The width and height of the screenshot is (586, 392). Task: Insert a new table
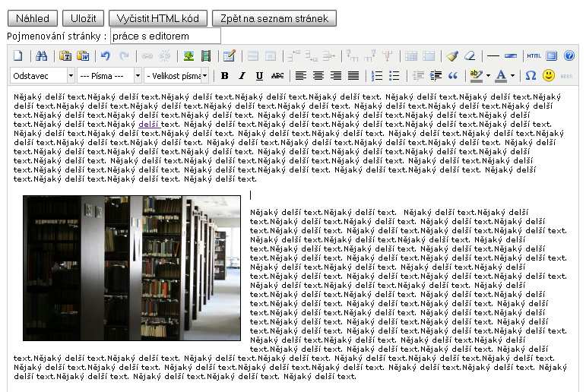(229, 56)
